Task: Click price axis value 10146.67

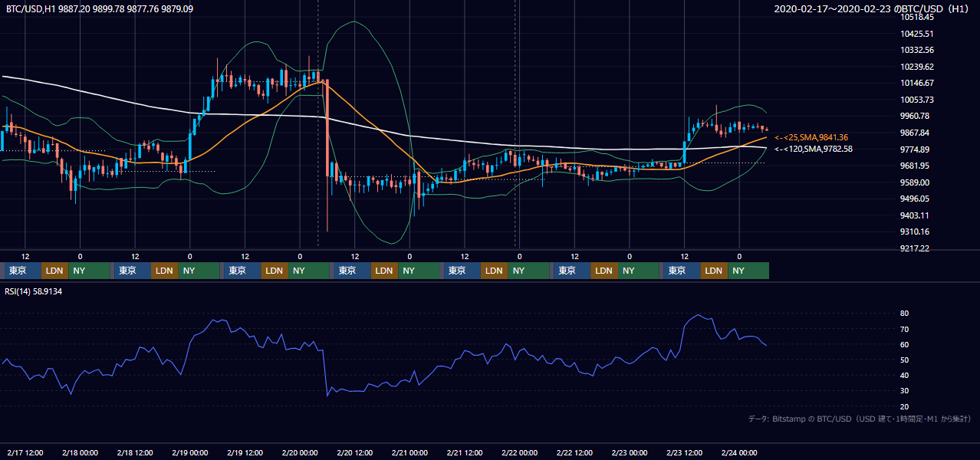Action: pos(916,83)
